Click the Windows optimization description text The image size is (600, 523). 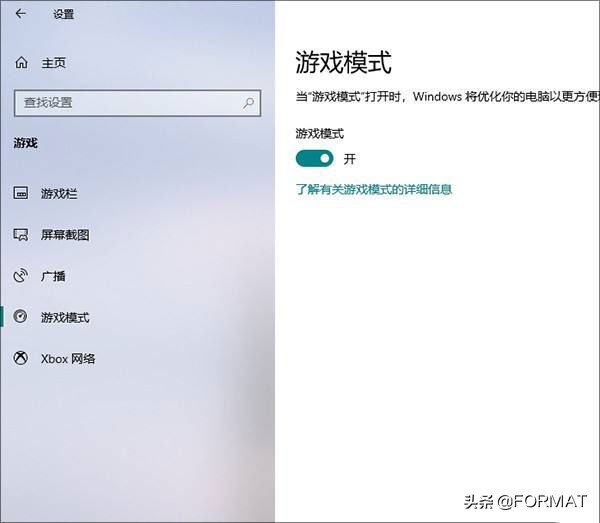[447, 96]
